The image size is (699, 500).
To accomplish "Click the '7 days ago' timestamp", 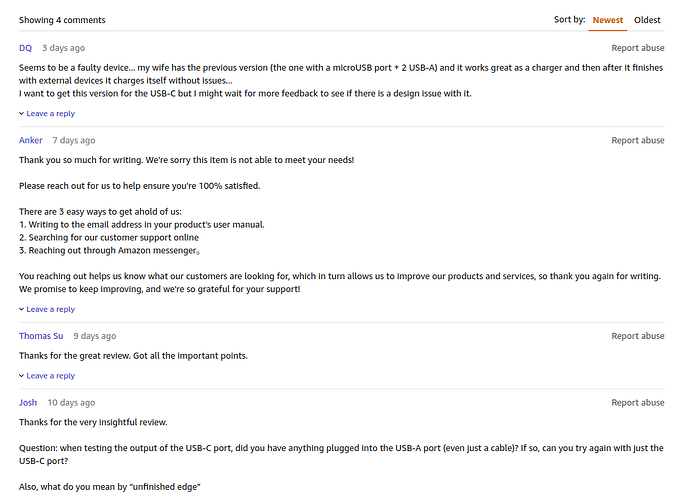I will [x=74, y=140].
